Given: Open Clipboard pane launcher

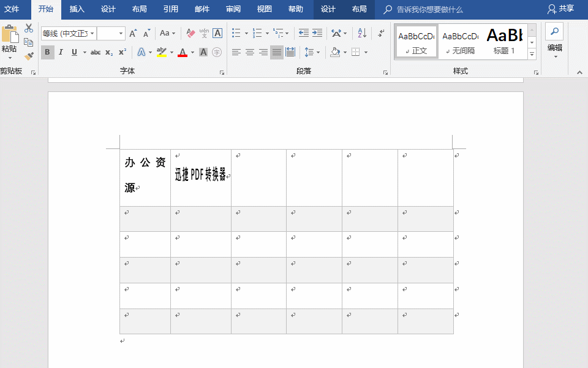Looking at the screenshot, I should [x=33, y=72].
